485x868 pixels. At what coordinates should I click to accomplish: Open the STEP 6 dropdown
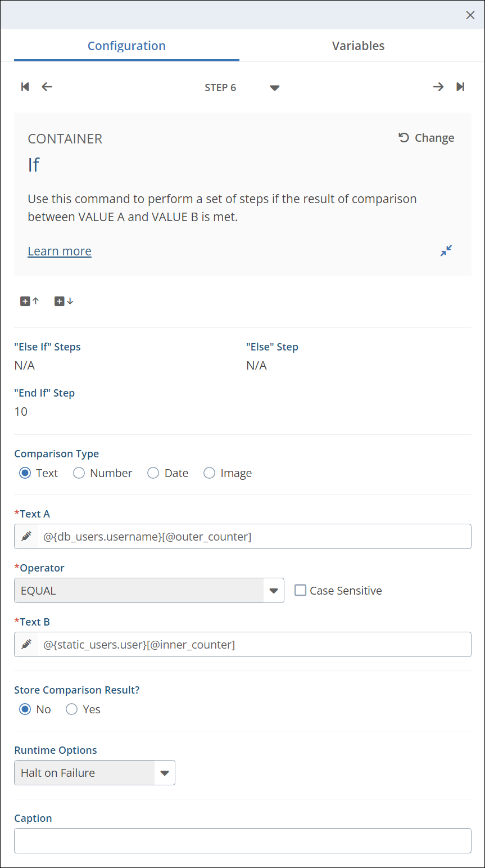point(274,88)
